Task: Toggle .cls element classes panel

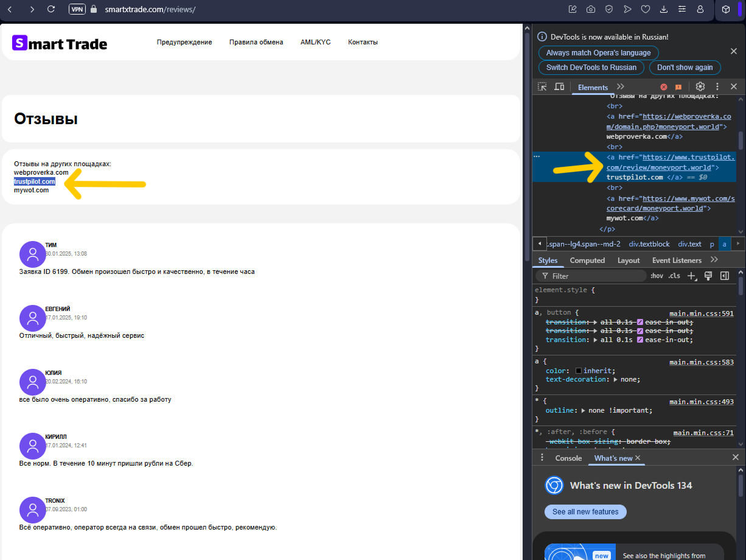Action: [x=674, y=276]
